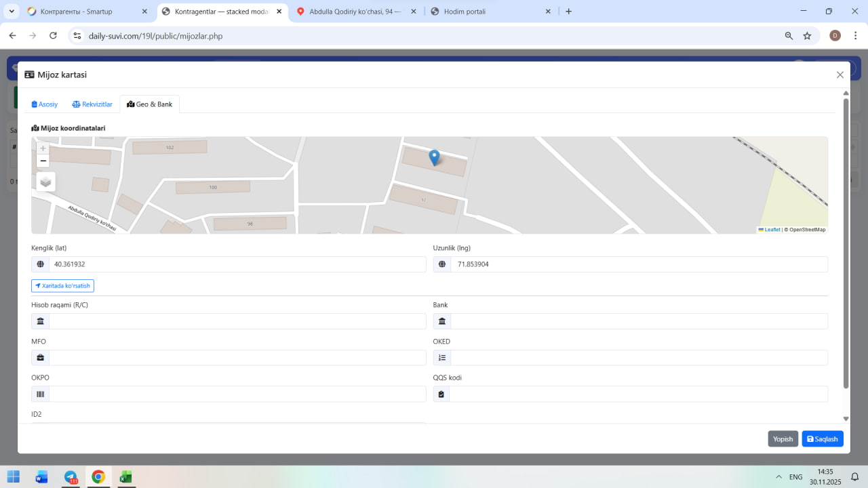868x488 pixels.
Task: Open tab search dropdown in Chrome
Action: point(12,12)
